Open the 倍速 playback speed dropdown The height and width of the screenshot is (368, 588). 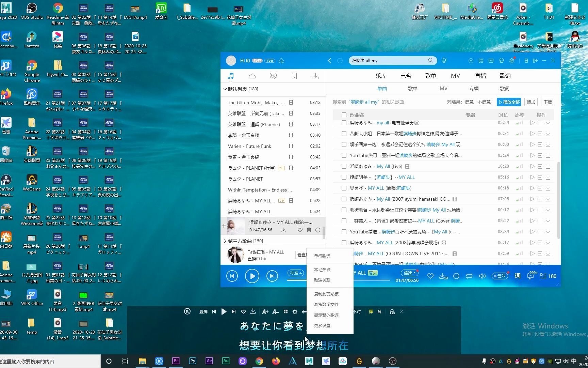(x=410, y=273)
